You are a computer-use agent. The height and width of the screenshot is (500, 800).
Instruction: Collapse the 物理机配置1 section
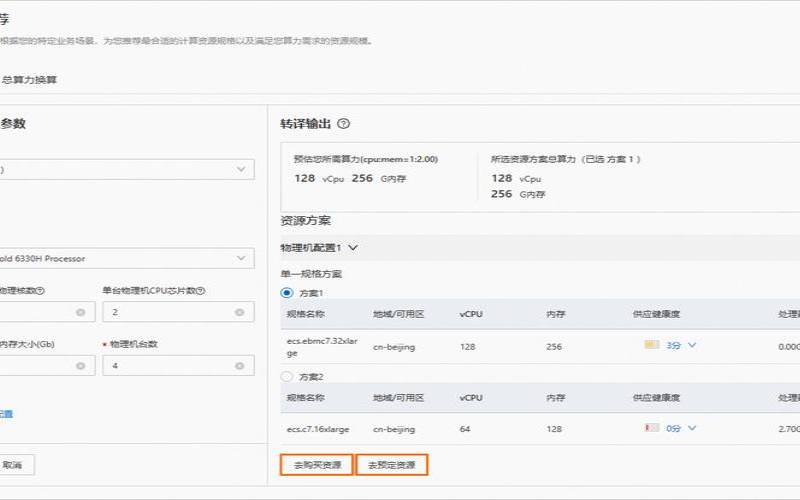point(352,247)
